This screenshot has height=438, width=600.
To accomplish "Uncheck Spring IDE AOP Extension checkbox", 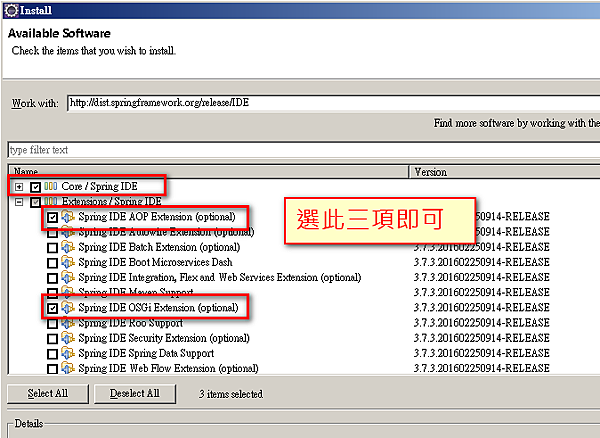I will (x=52, y=217).
